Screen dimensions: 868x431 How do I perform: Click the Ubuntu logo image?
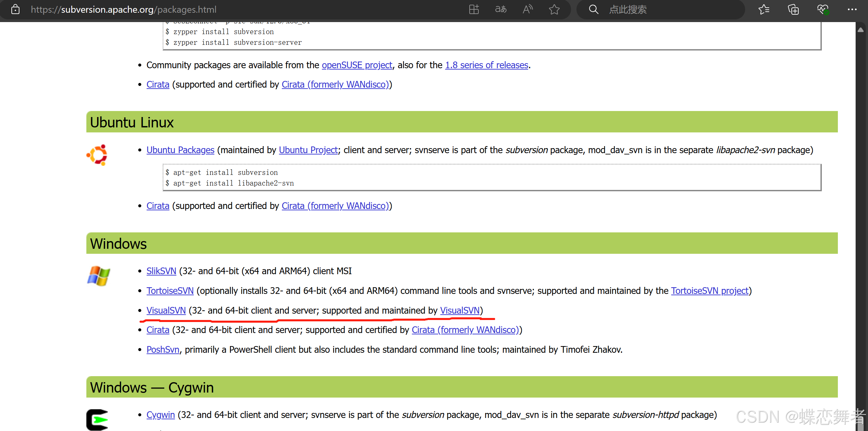point(97,155)
